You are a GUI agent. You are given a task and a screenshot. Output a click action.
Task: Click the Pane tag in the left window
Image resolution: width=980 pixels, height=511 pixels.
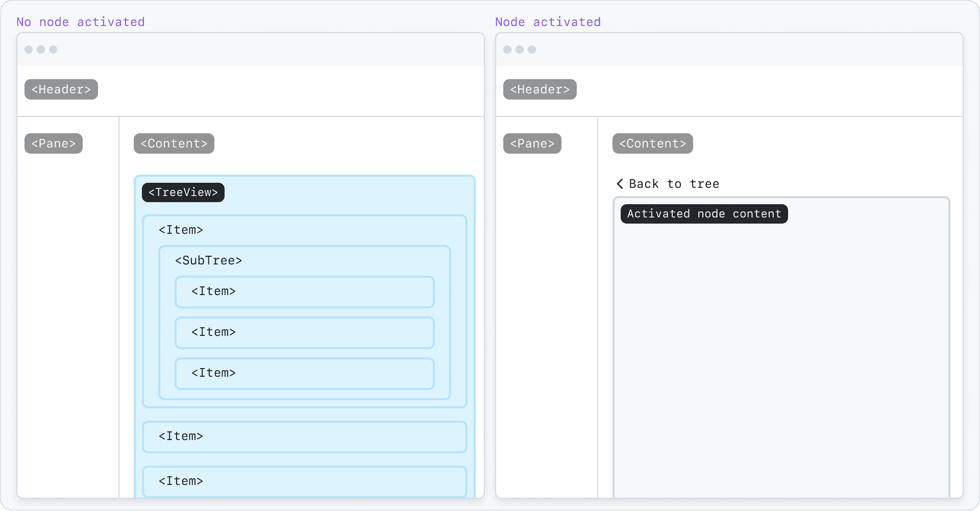pos(54,143)
